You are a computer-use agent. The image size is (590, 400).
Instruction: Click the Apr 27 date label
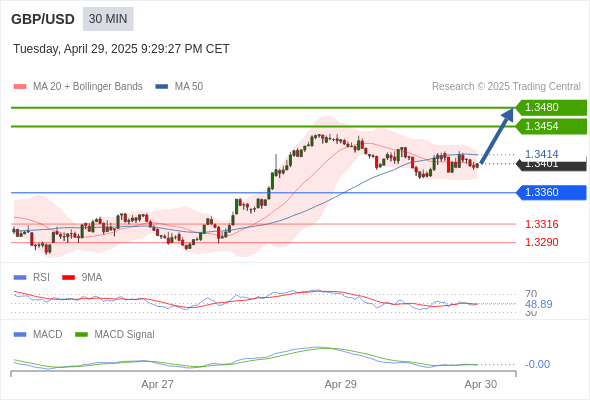pyautogui.click(x=157, y=384)
